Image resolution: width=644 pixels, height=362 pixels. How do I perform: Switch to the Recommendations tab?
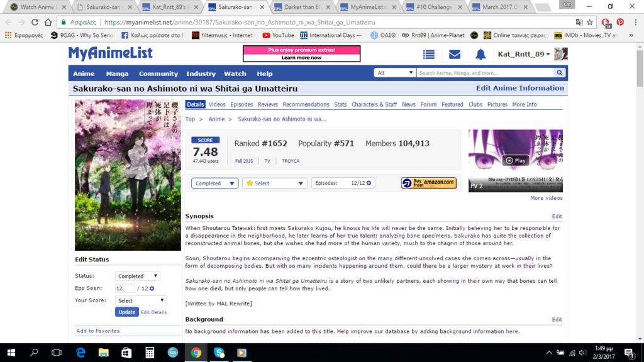click(306, 104)
